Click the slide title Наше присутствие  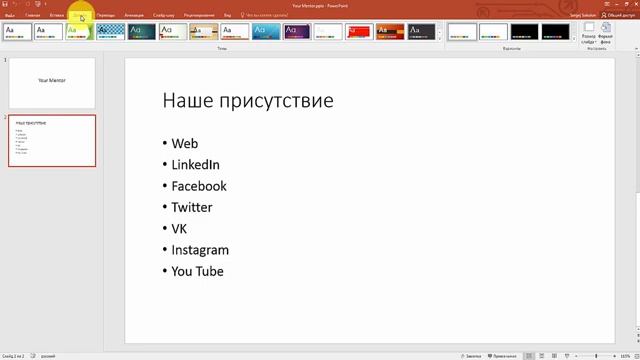tap(248, 100)
